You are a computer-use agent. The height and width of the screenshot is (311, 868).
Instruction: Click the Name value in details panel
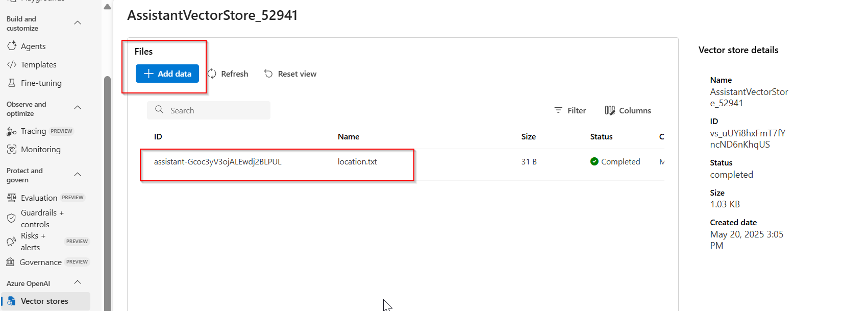click(x=749, y=97)
